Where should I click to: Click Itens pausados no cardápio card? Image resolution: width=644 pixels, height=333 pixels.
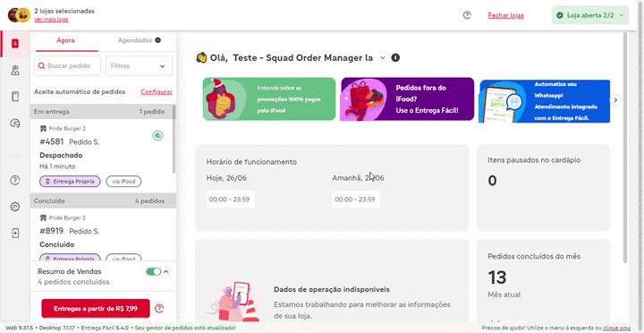tap(543, 188)
